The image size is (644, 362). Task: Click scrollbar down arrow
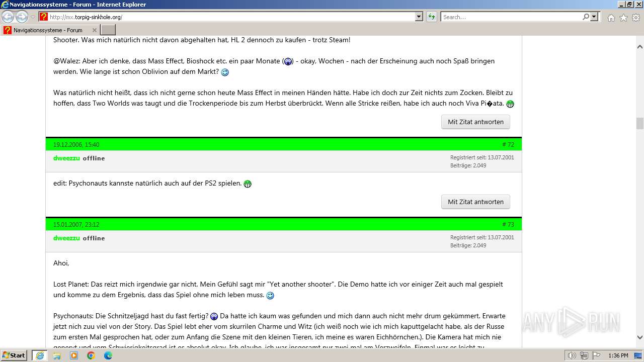(x=639, y=337)
